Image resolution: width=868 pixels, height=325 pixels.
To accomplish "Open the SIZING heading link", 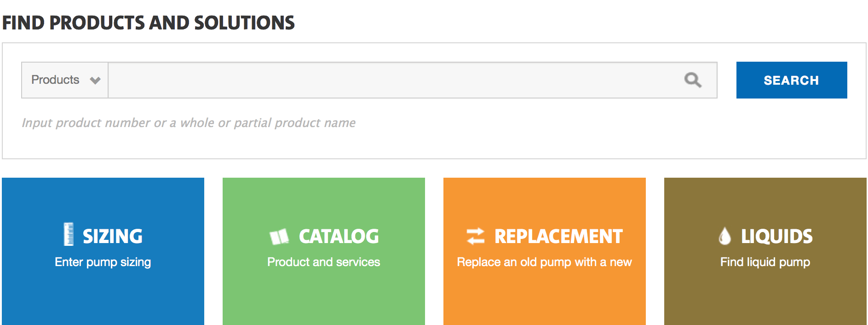I will (113, 237).
